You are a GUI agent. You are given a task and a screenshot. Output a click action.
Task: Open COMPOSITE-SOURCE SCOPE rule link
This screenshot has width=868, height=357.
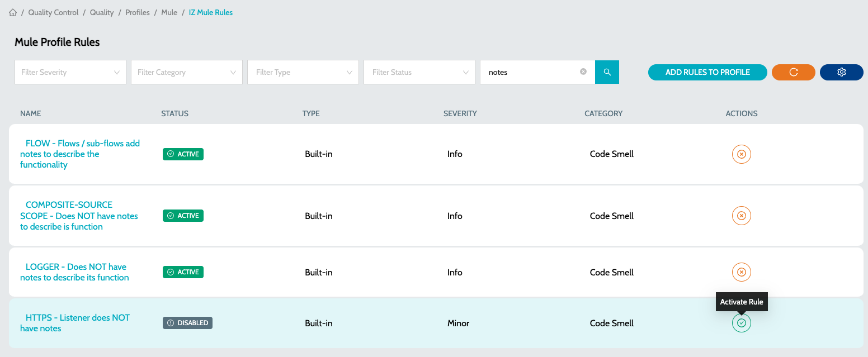pos(79,216)
